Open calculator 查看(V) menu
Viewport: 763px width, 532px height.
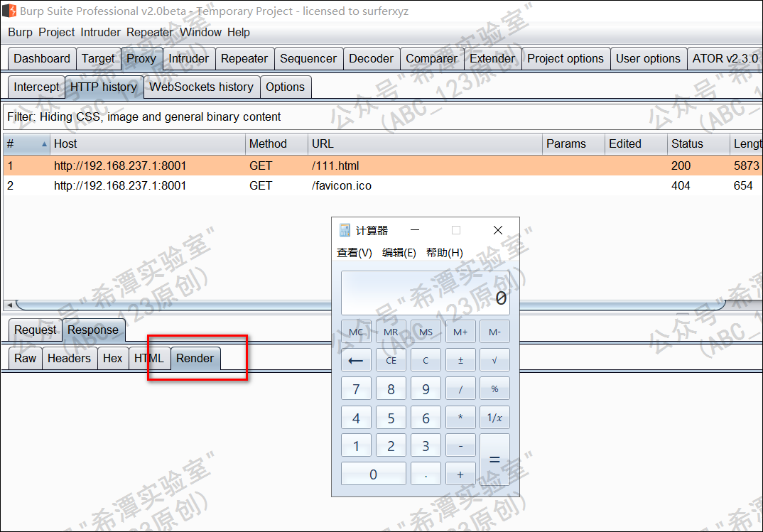(355, 253)
